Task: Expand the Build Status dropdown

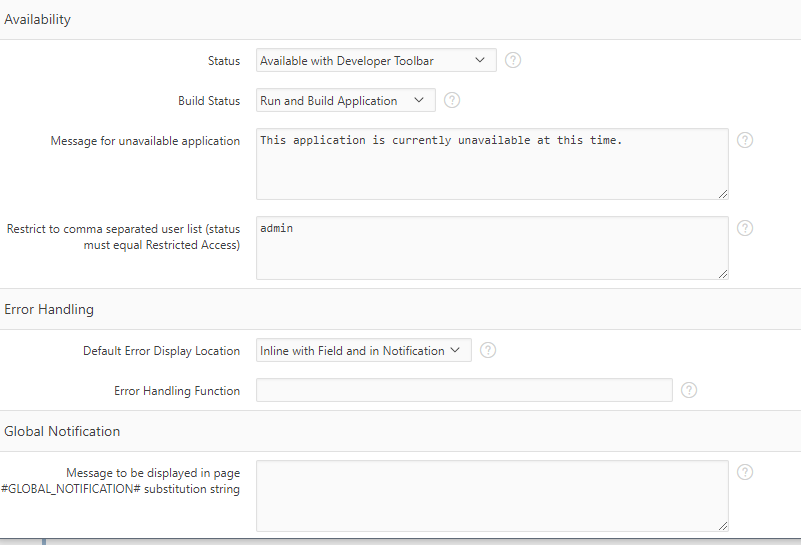Action: (x=346, y=100)
